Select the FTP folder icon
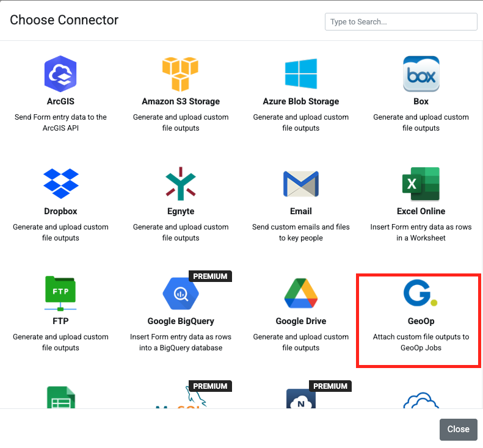Viewport: 483px width, 448px height. click(60, 294)
